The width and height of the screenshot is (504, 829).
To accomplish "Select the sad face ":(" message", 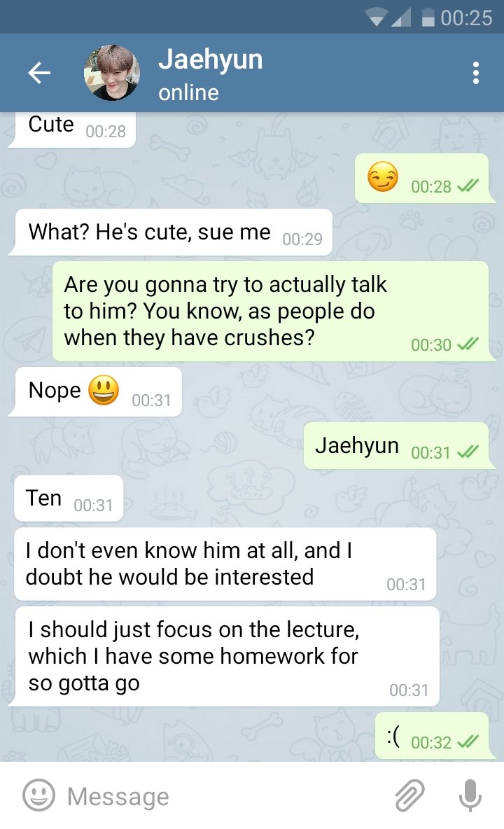I will click(x=433, y=736).
